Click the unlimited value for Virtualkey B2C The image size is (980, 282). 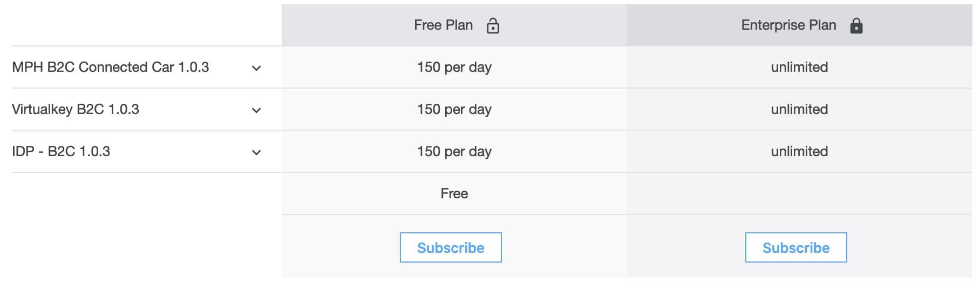(799, 109)
